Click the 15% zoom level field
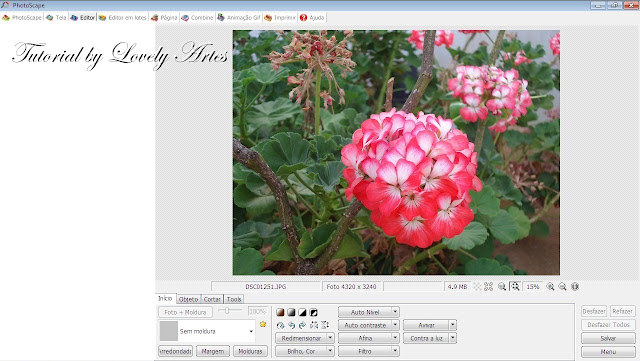The image size is (640, 361). point(533,287)
